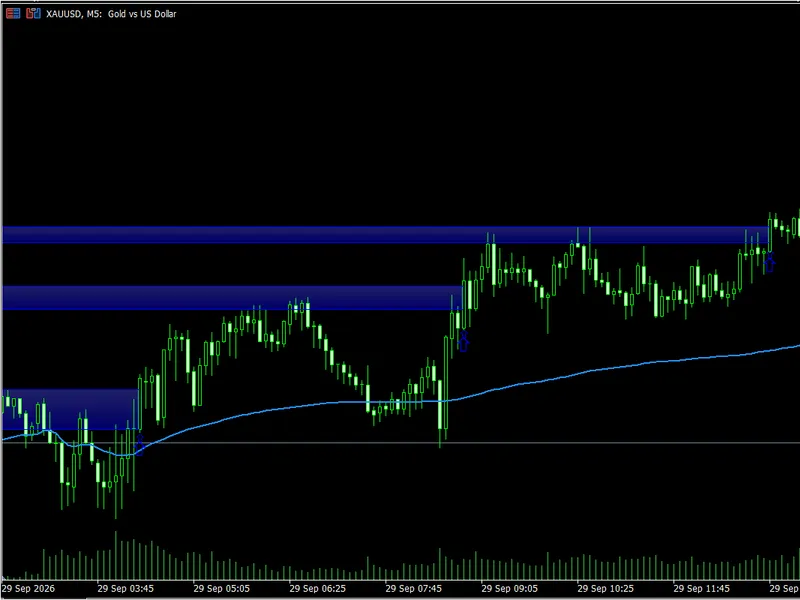Click the 29 Sep 06:25 time label
Screen dimensions: 800x600
pyautogui.click(x=317, y=588)
